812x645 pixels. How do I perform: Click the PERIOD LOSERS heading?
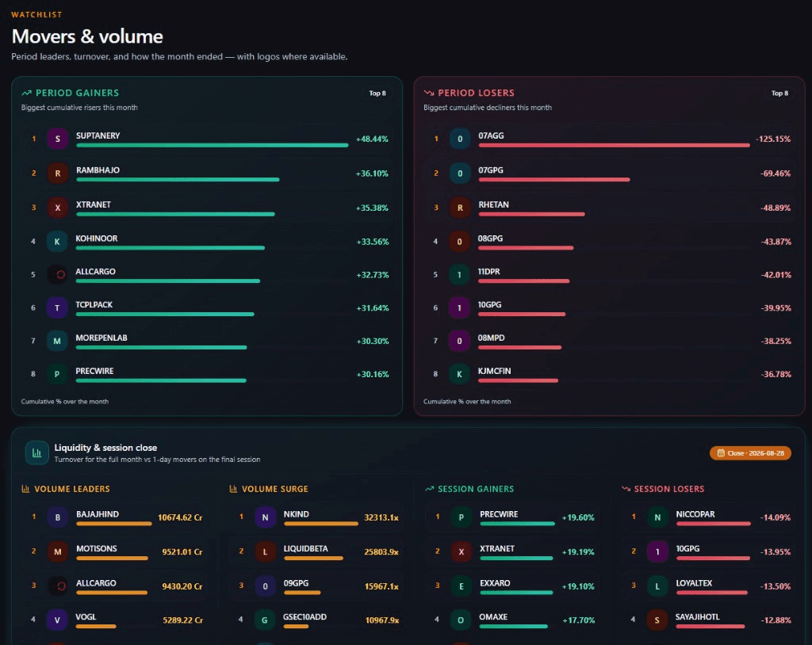(x=476, y=94)
